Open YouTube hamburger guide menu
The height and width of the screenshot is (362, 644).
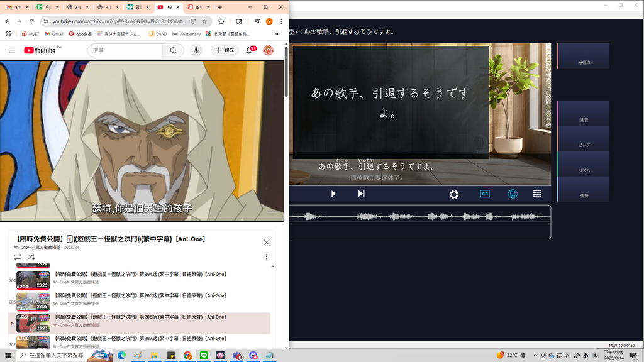coord(12,50)
